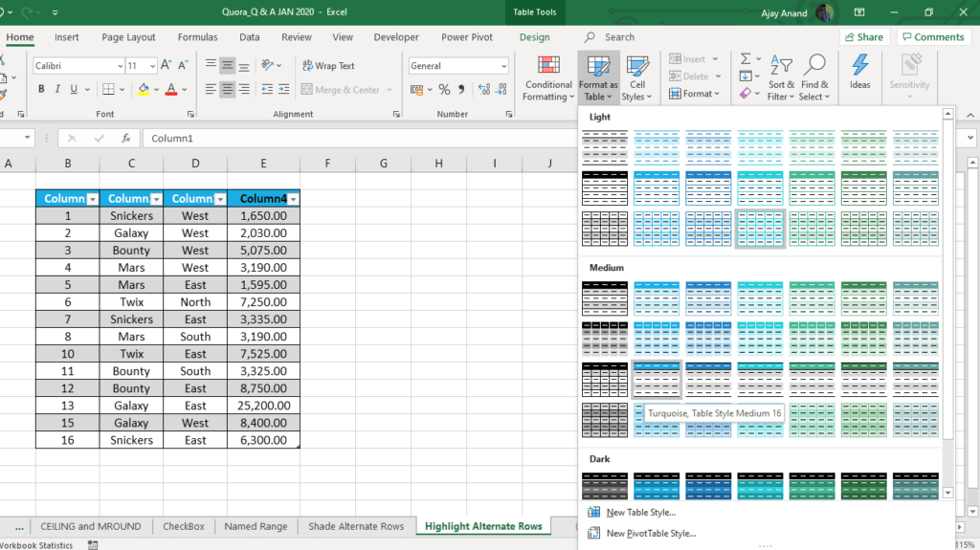
Task: Apply the yellow Fill Color
Action: coord(144,89)
